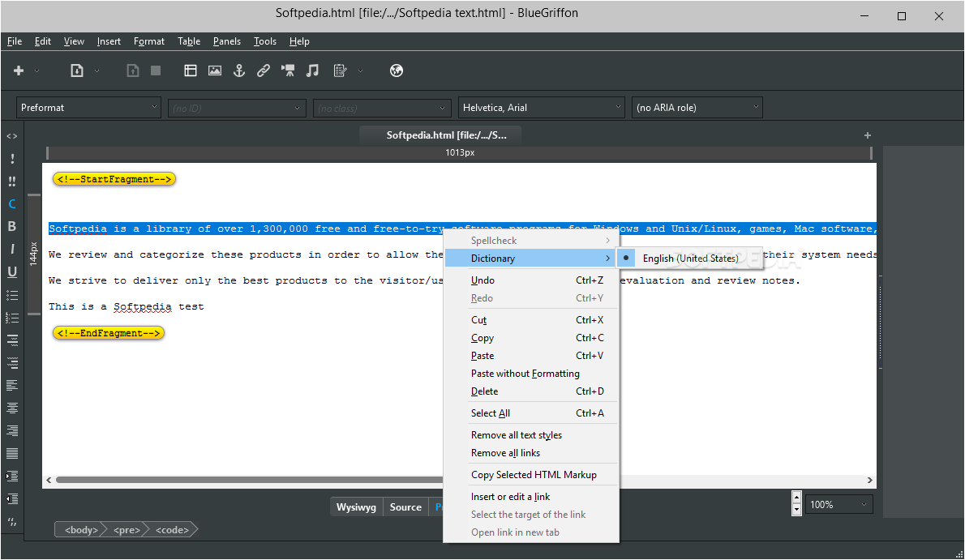Click the blockquote quotation marks icon
Viewport: 965px width, 560px height.
pos(11,522)
